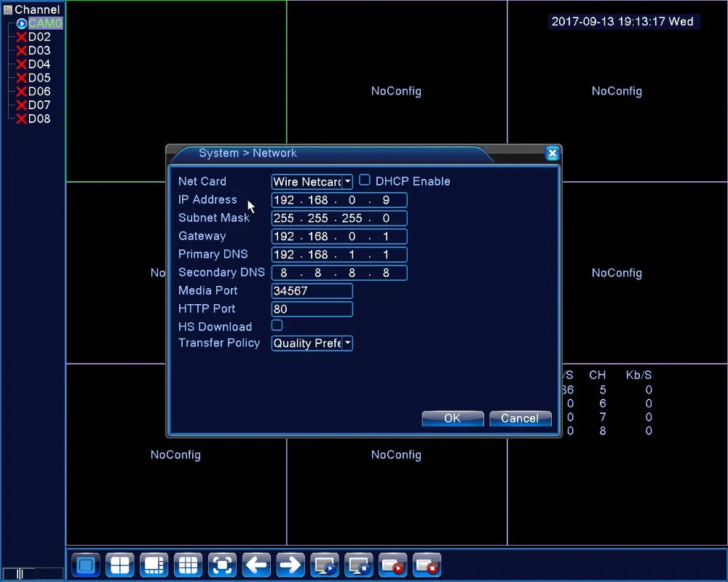This screenshot has width=728, height=582.
Task: Click the IP Address field
Action: 339,200
